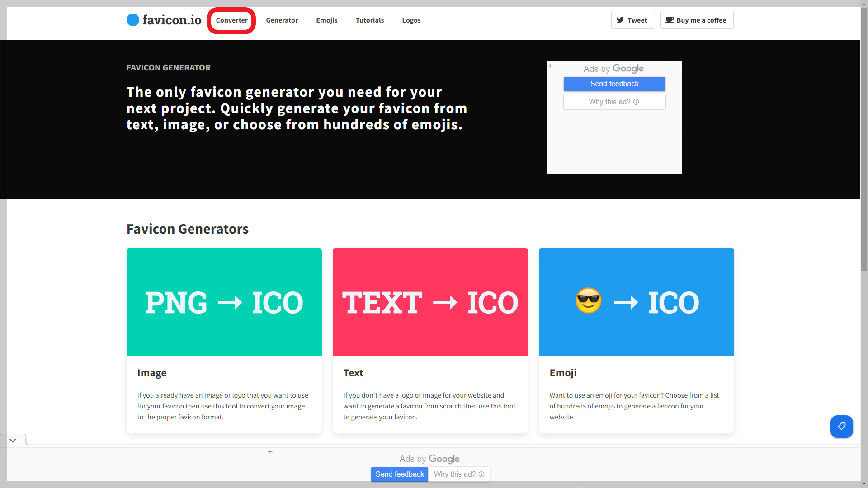
Task: Open the Logos nav link
Action: pos(411,20)
